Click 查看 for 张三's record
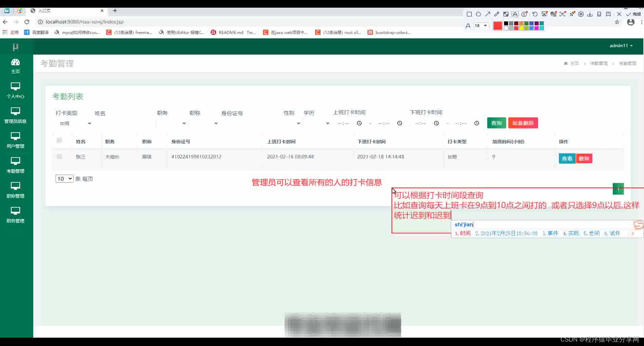 tap(567, 158)
